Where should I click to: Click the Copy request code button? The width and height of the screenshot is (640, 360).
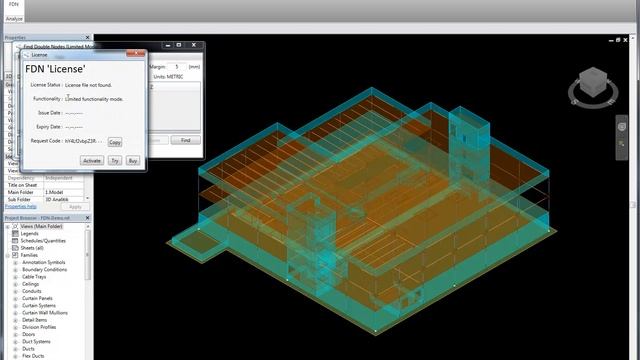pos(115,142)
